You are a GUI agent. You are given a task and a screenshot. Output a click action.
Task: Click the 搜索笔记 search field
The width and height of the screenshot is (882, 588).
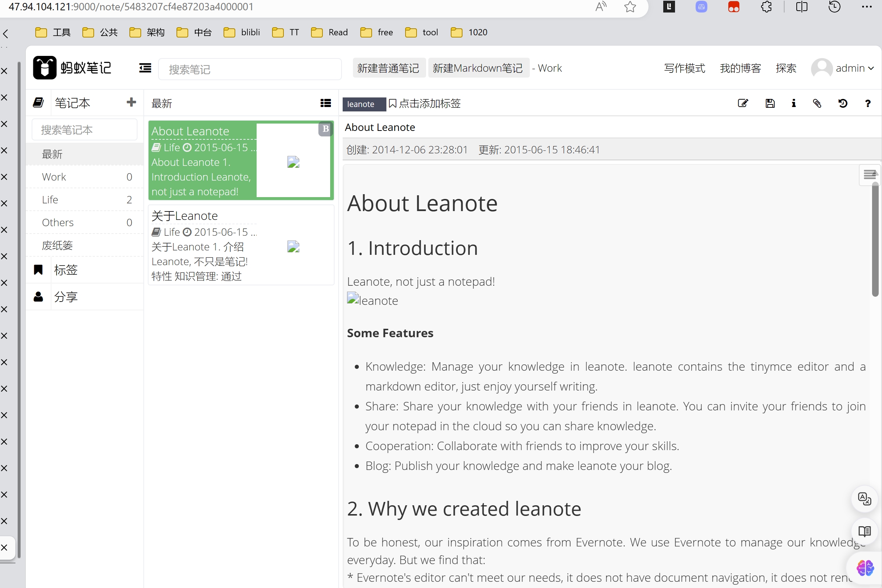pos(250,69)
